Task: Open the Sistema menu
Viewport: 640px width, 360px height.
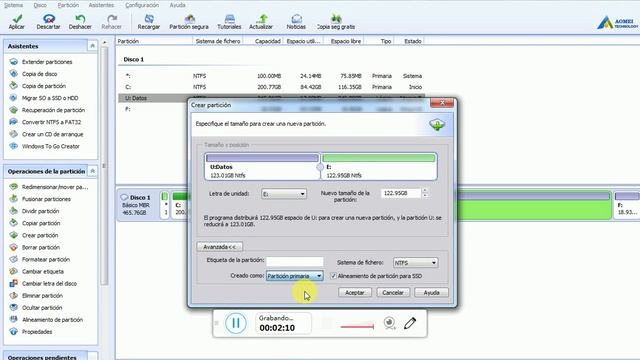Action: point(13,5)
